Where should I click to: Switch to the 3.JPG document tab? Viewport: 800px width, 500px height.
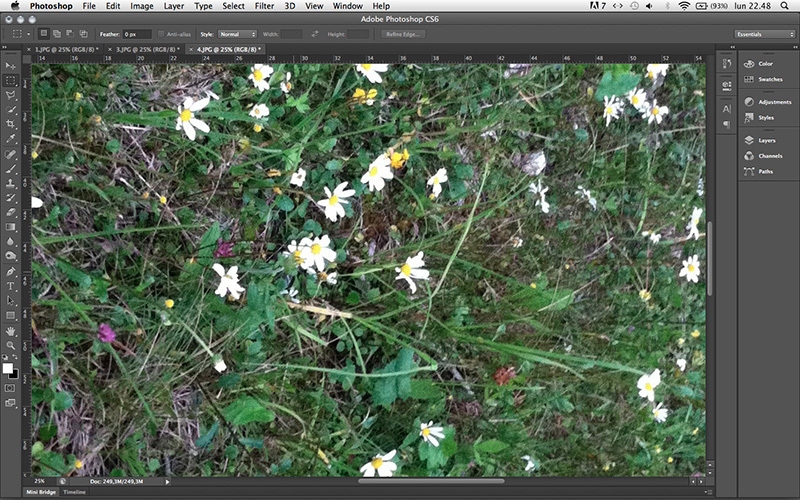[147, 49]
